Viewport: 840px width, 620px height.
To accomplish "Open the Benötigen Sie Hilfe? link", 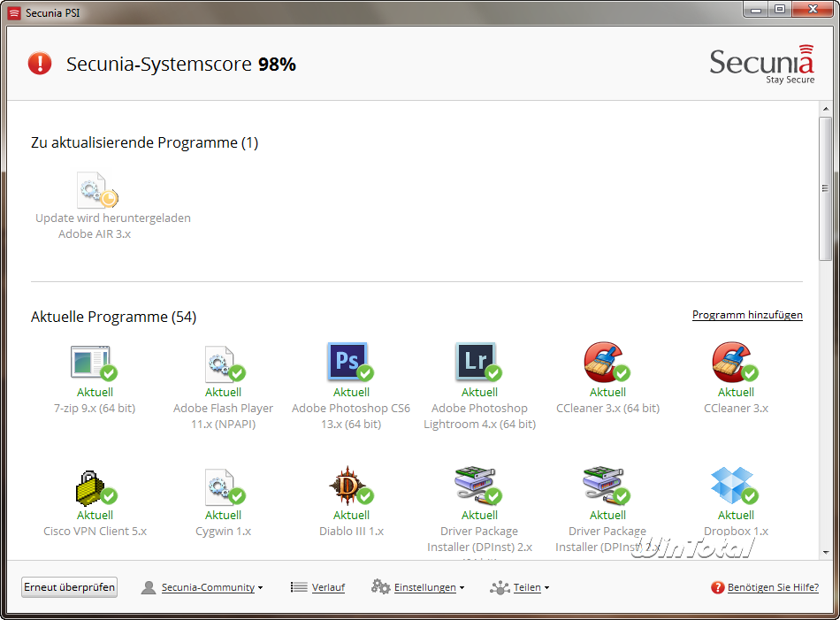I will pyautogui.click(x=773, y=587).
